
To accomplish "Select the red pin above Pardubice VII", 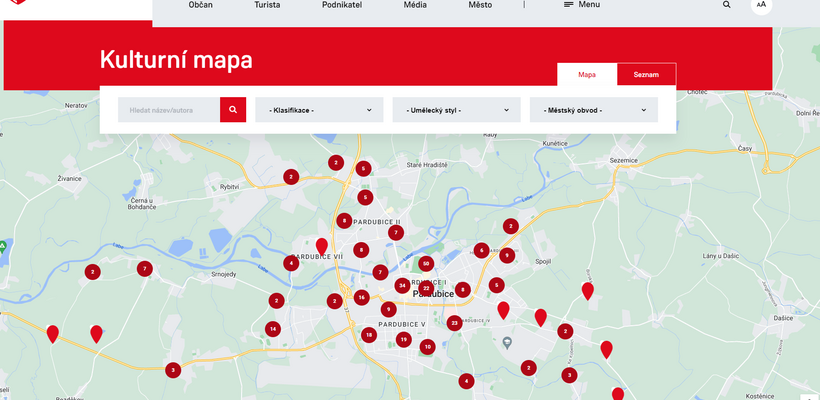I will tap(322, 246).
